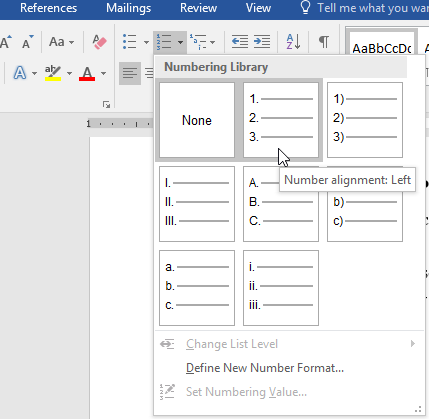The image size is (429, 419).
Task: Toggle Show/Hide paragraph marks
Action: (324, 42)
